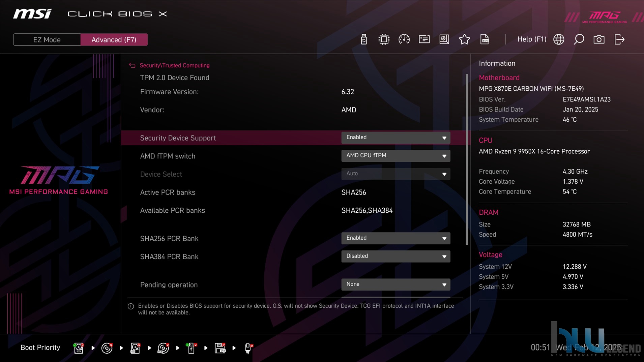Select the Security Device Support row label
This screenshot has width=644, height=362.
coord(178,138)
